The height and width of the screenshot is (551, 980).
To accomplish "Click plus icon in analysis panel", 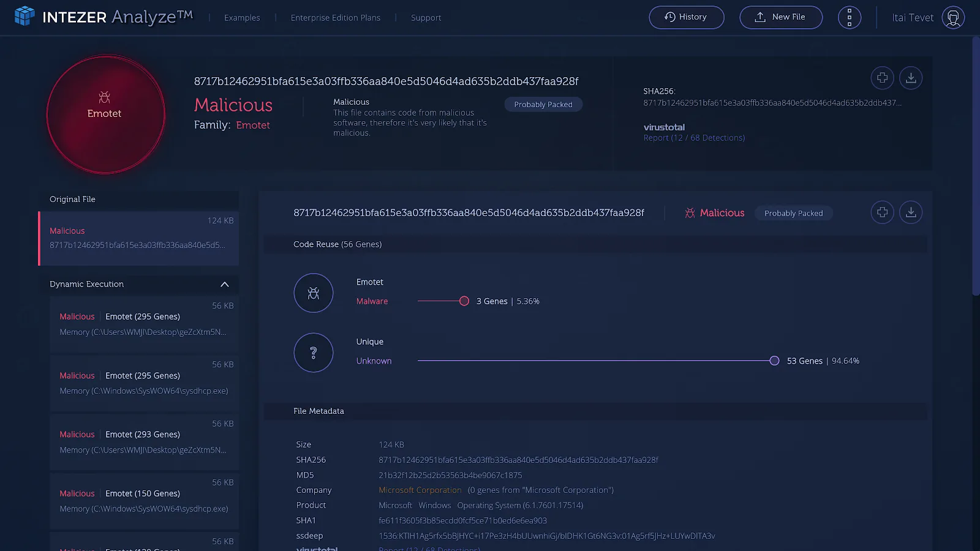I will [882, 212].
